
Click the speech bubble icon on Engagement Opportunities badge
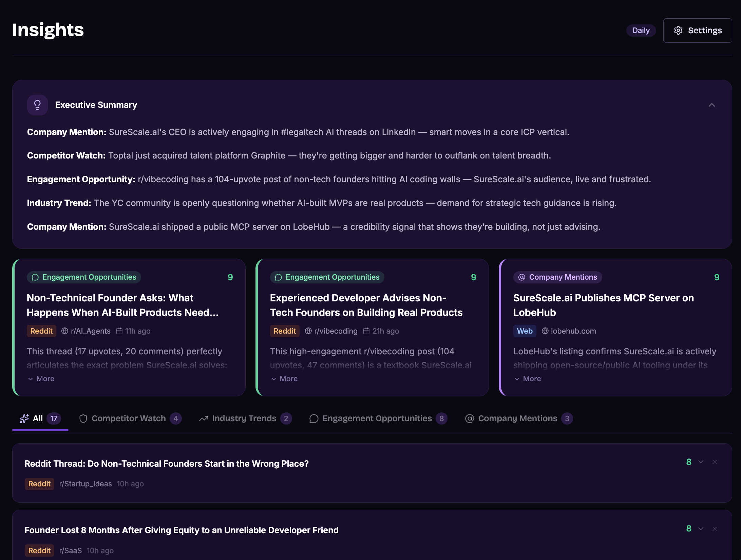coord(35,277)
